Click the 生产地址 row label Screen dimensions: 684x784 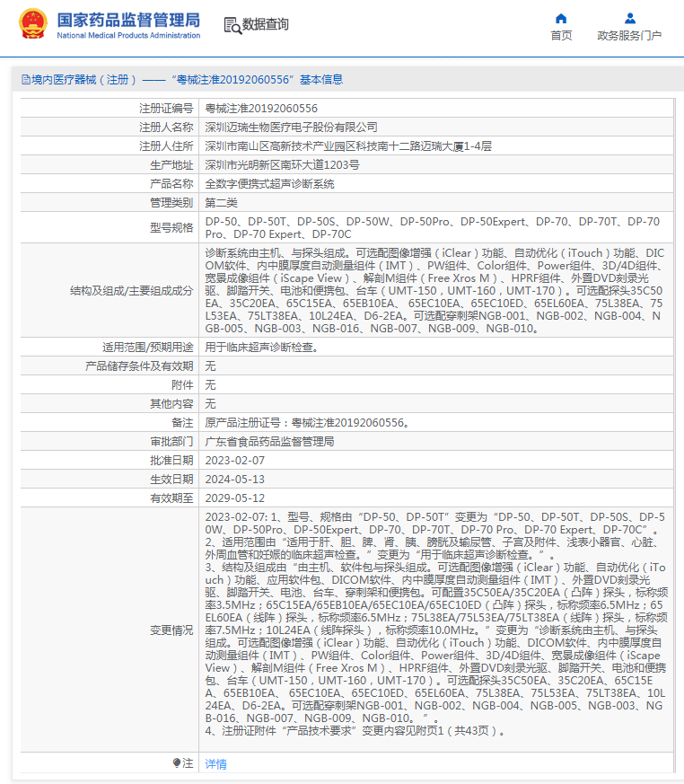coord(171,165)
